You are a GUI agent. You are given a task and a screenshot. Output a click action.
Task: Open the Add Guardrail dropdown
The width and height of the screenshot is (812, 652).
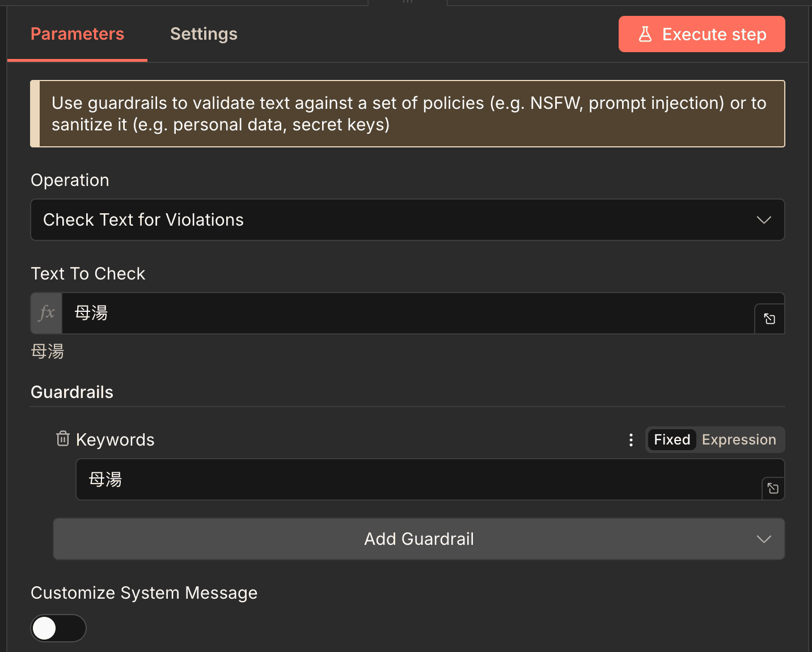click(x=419, y=539)
